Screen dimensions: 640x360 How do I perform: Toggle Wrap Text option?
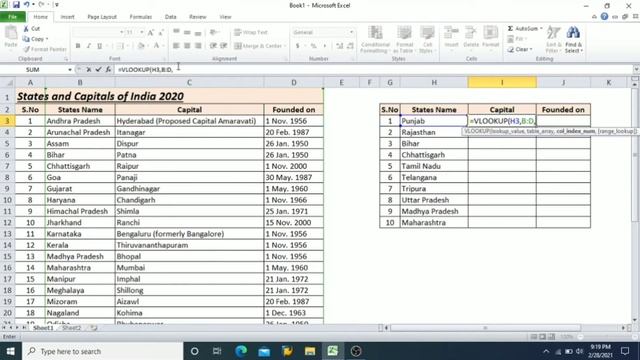pos(251,32)
